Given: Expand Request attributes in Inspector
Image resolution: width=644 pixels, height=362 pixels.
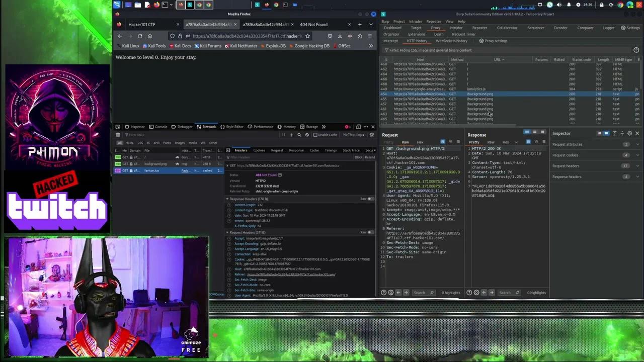Looking at the screenshot, I should pos(567,144).
